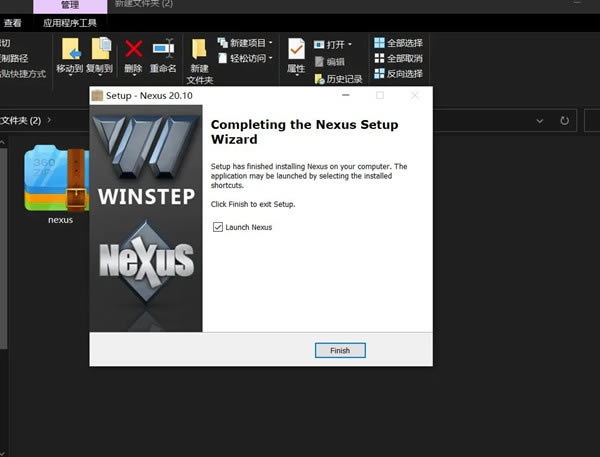Screen dimensions: 600x457
Task: Click Select None (全部取消) in ribbon
Action: coord(398,58)
